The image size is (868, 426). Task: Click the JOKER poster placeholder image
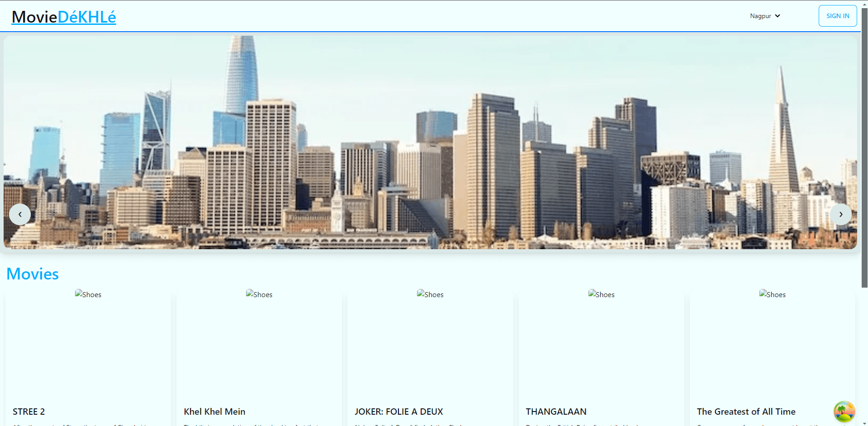click(430, 294)
